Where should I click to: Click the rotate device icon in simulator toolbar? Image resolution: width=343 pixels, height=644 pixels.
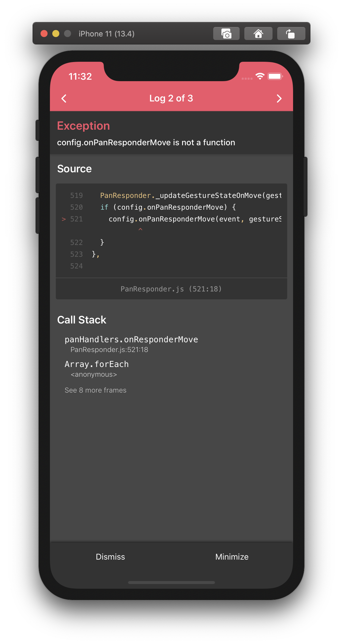point(291,33)
